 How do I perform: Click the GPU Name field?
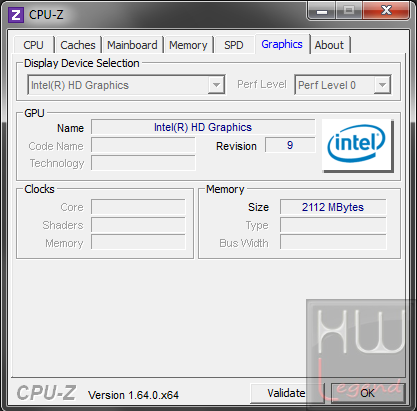[203, 127]
